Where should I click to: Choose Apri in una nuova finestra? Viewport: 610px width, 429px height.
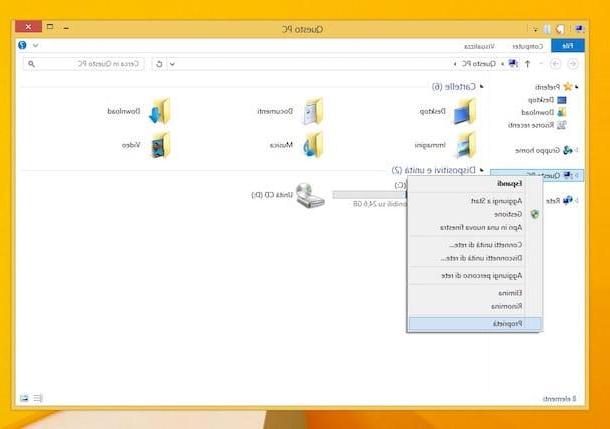tap(475, 228)
